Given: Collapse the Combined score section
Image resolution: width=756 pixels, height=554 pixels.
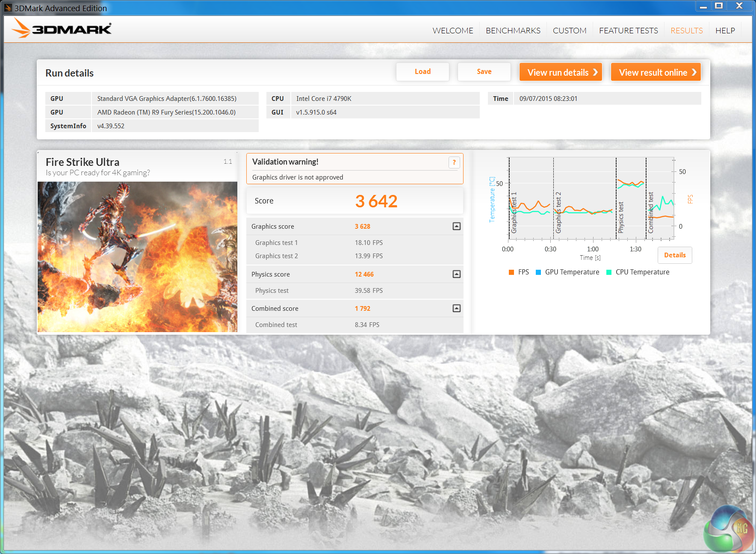Looking at the screenshot, I should 457,309.
